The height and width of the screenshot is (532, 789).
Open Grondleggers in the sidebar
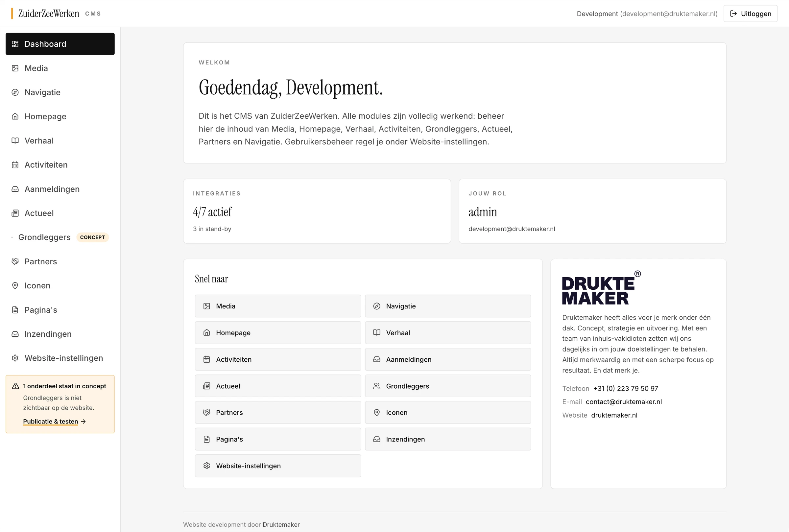click(x=60, y=237)
